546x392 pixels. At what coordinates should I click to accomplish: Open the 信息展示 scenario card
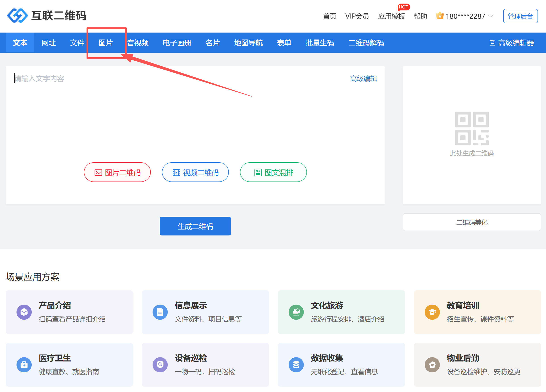point(205,312)
